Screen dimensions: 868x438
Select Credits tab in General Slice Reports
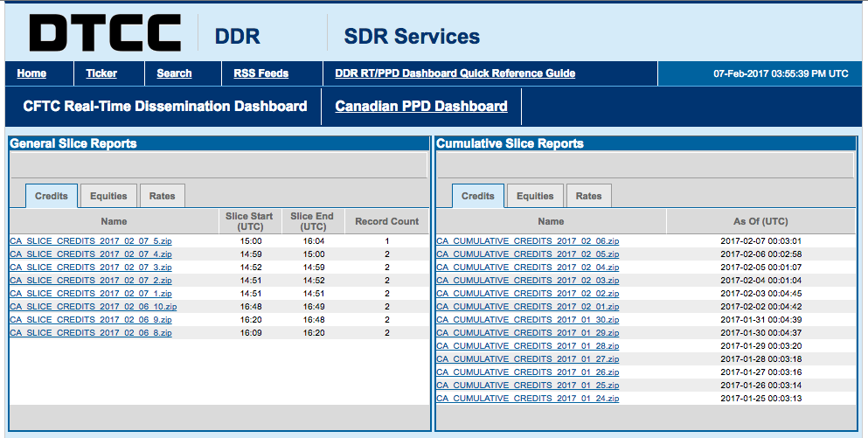(x=52, y=196)
